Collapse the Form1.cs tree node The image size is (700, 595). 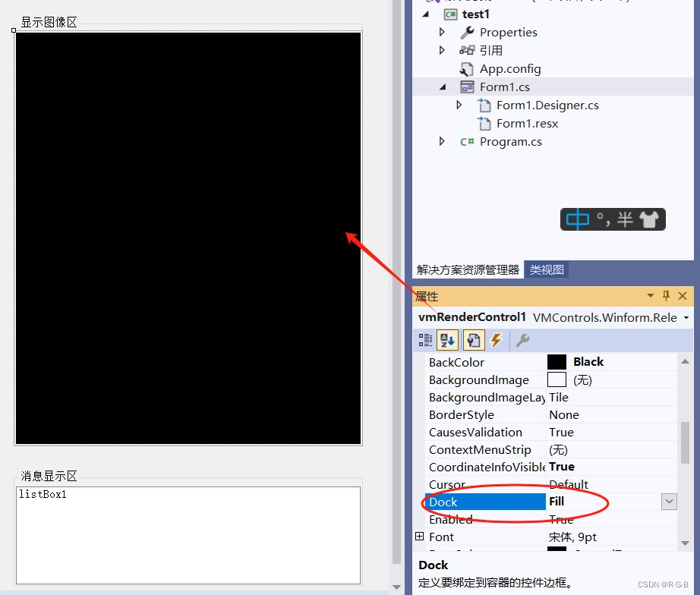(443, 87)
